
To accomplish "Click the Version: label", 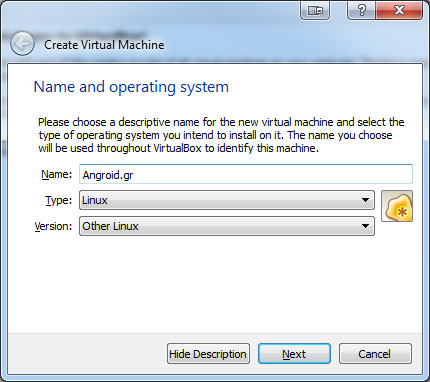I will [x=53, y=226].
